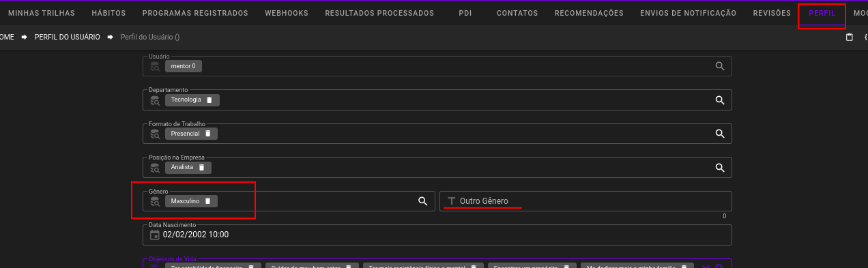Select the Resultados Processados tab
Viewport: 868px width, 268px height.
tap(379, 13)
